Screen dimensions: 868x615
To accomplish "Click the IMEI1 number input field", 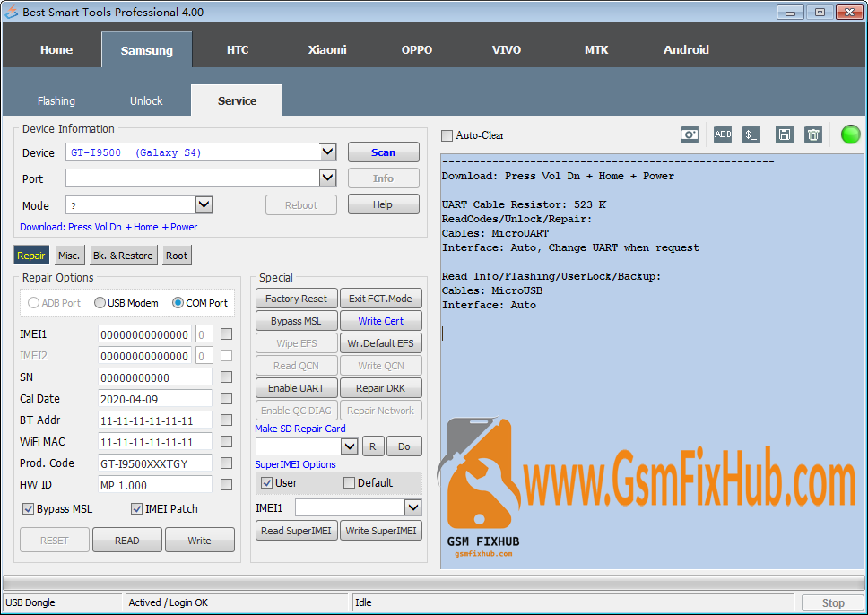I will coord(145,334).
